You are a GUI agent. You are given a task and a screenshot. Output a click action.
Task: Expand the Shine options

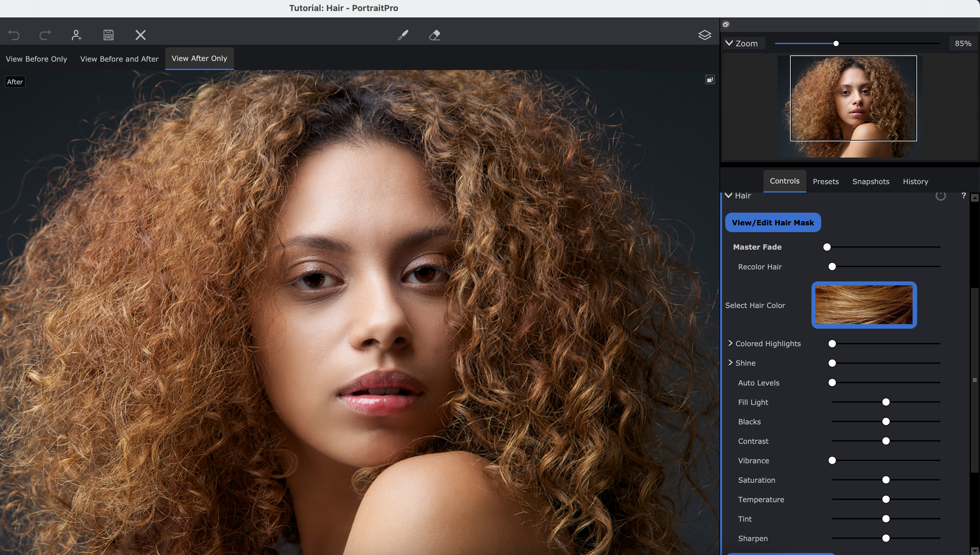click(730, 362)
